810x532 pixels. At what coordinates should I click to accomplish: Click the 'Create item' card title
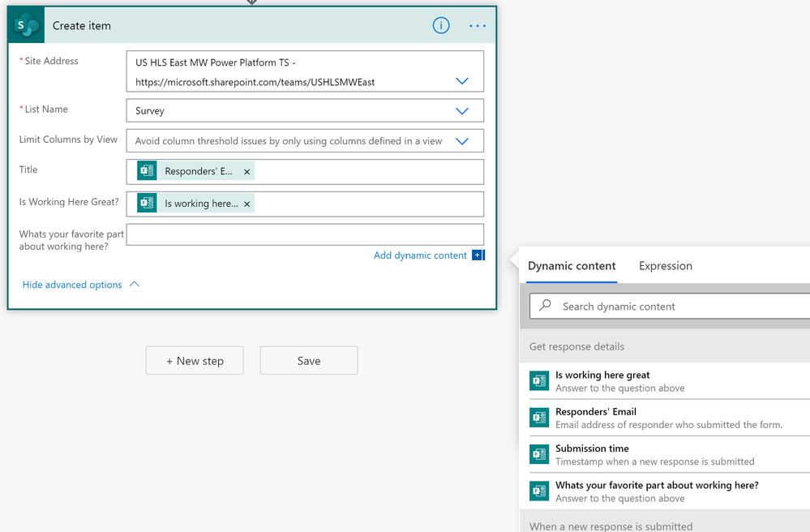(x=82, y=26)
